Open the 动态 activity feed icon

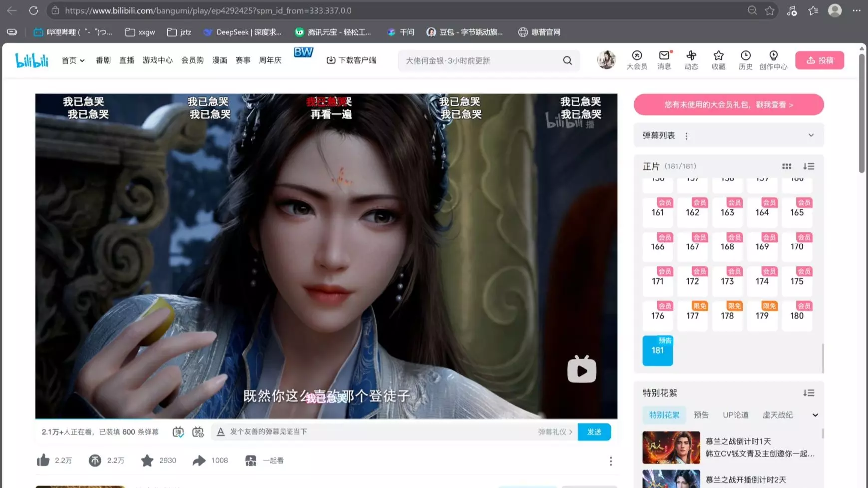[x=691, y=60]
